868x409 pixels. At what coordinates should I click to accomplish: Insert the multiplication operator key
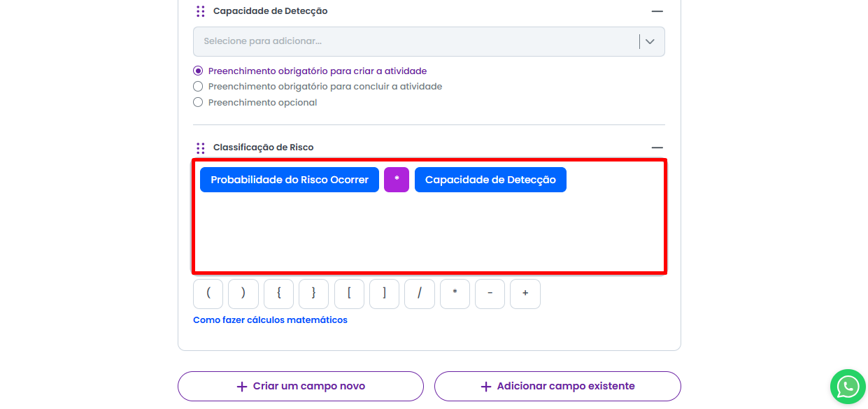pyautogui.click(x=455, y=294)
